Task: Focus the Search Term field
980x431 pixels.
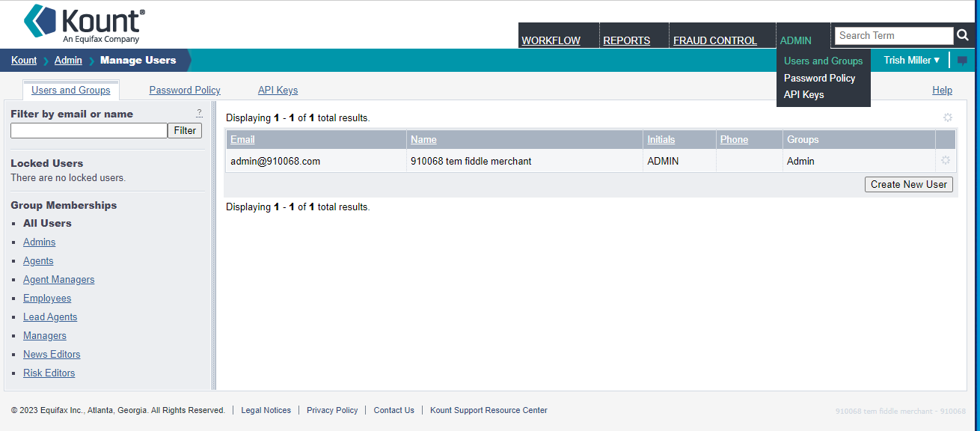Action: coord(894,35)
